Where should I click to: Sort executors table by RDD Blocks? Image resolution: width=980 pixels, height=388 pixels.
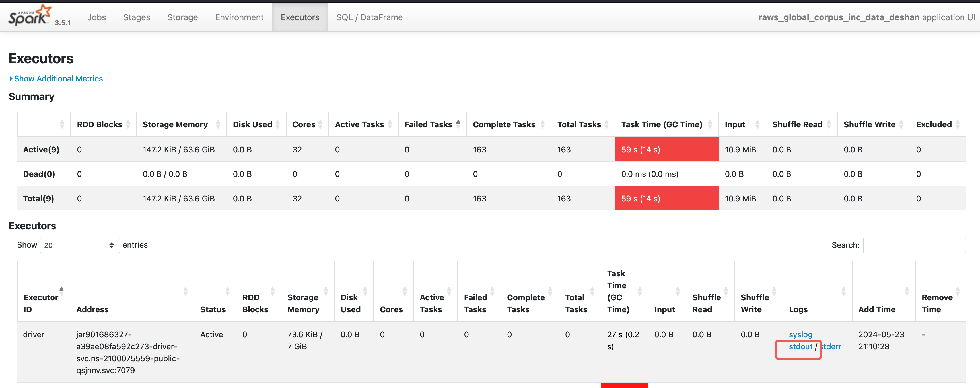(259, 291)
